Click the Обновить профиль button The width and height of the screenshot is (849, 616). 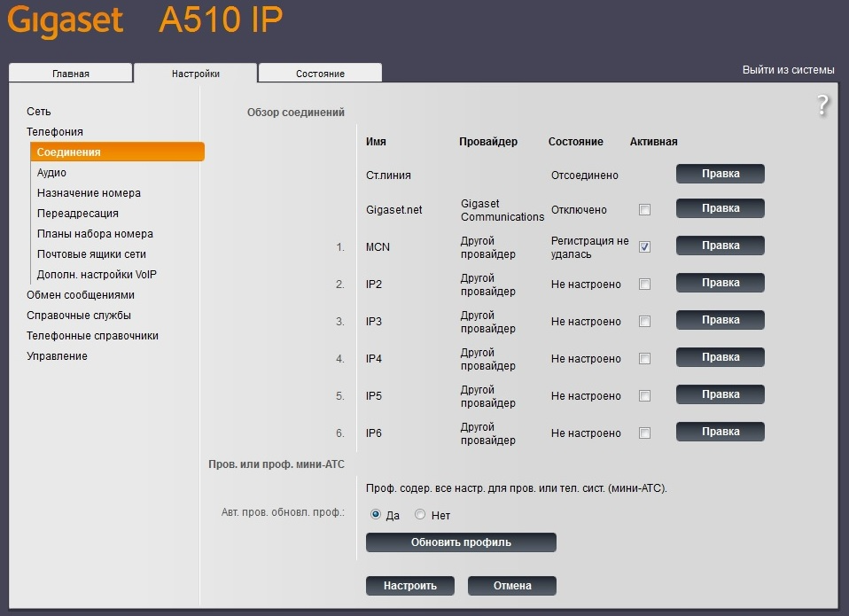[x=461, y=542]
